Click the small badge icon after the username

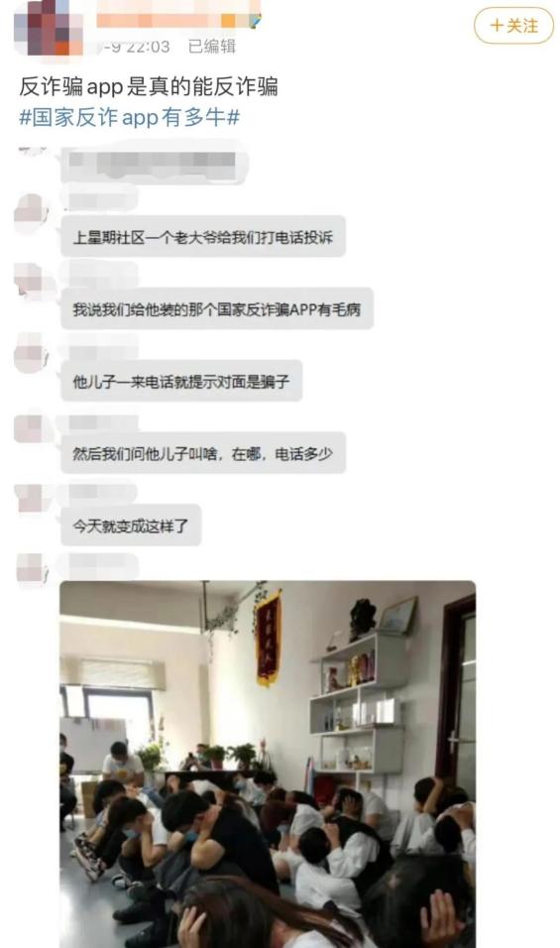pyautogui.click(x=257, y=22)
